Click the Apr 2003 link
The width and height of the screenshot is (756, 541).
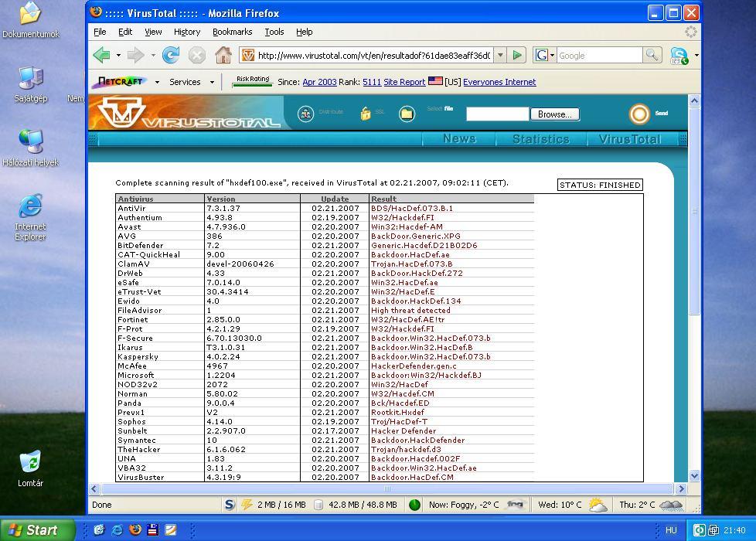tap(319, 82)
